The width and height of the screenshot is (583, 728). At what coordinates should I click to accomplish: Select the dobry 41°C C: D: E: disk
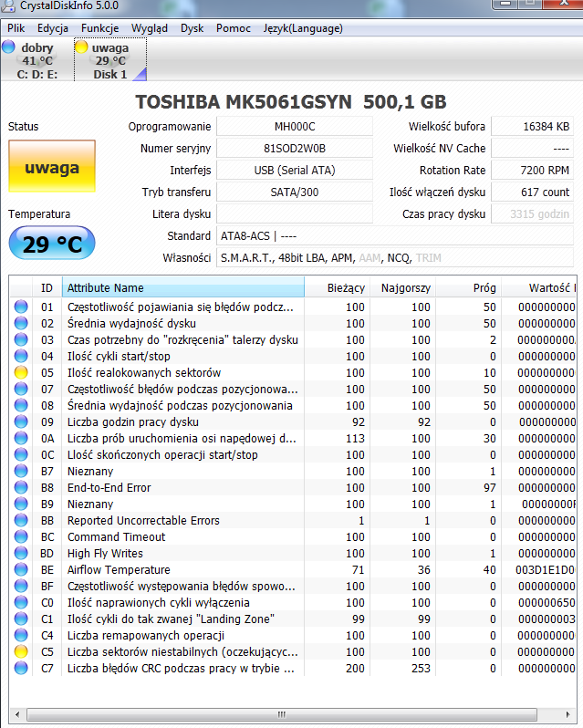[37, 60]
